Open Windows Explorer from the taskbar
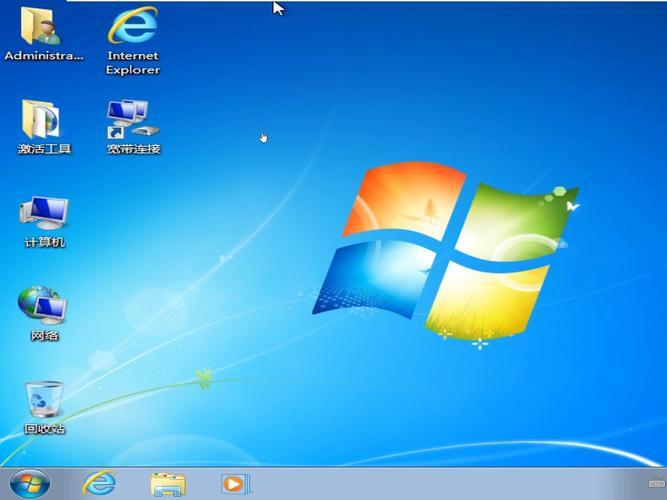Viewport: 667px width, 500px height. (x=168, y=484)
